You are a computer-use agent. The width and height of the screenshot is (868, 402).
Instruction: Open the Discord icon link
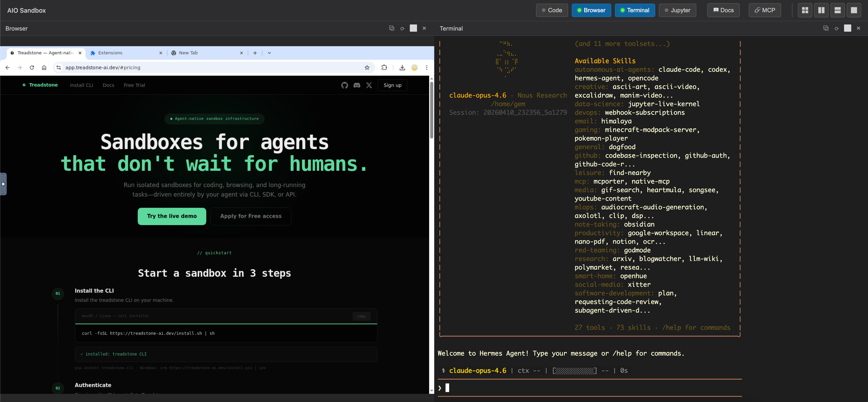(x=357, y=85)
